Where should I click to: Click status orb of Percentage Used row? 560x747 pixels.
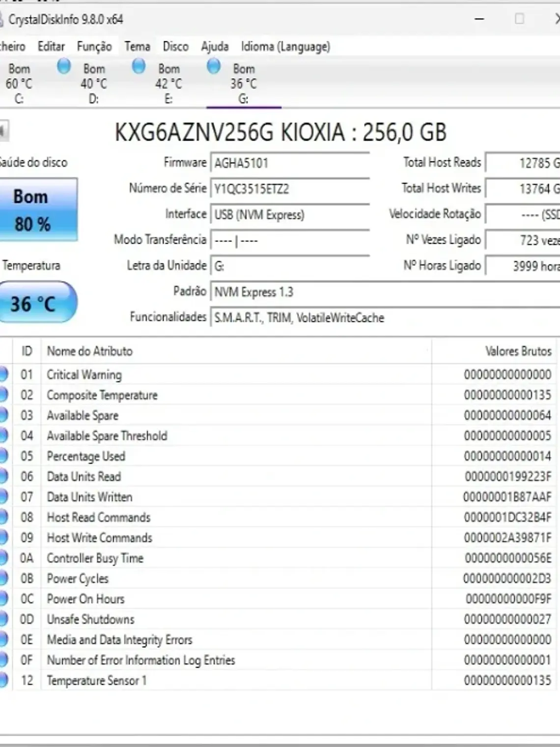point(3,456)
